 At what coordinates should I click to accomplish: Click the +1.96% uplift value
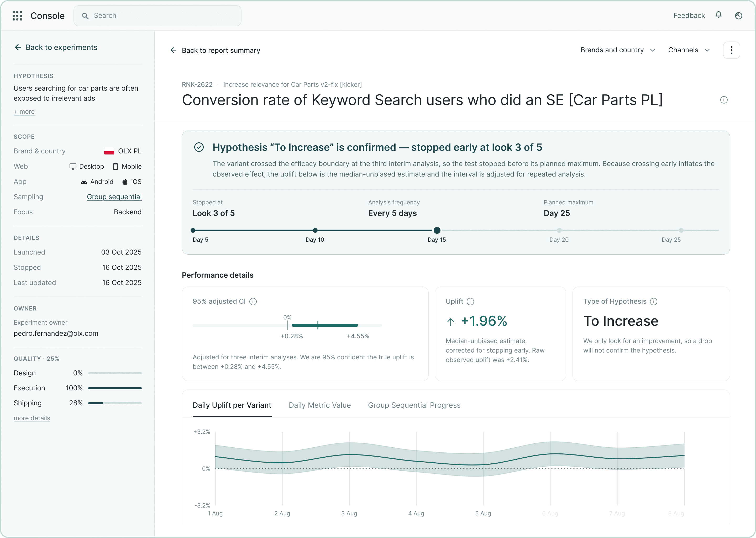484,321
